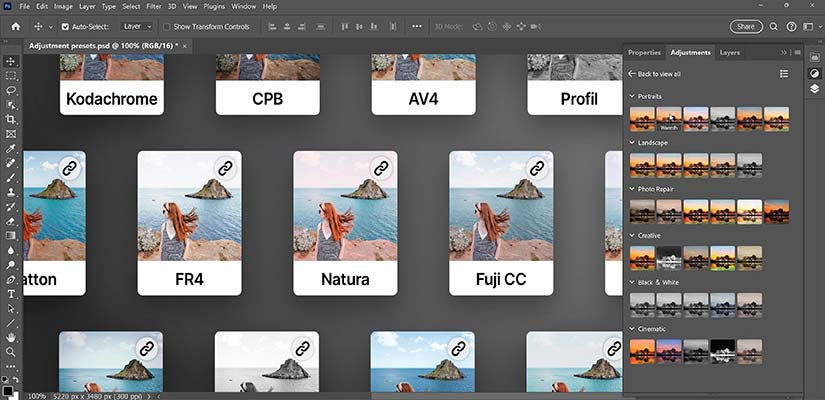This screenshot has width=825, height=400.
Task: Select the Pen tool
Action: tap(11, 279)
